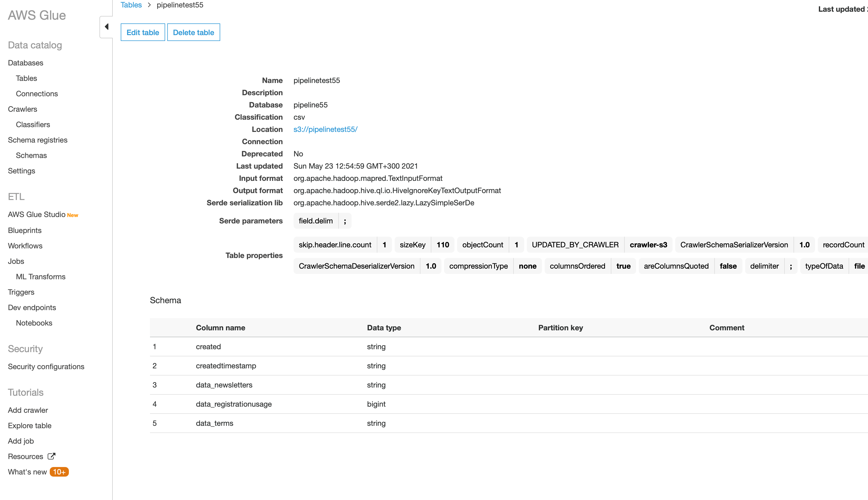This screenshot has height=500, width=868.
Task: Collapse the sidebar with the arrow icon
Action: pos(106,26)
